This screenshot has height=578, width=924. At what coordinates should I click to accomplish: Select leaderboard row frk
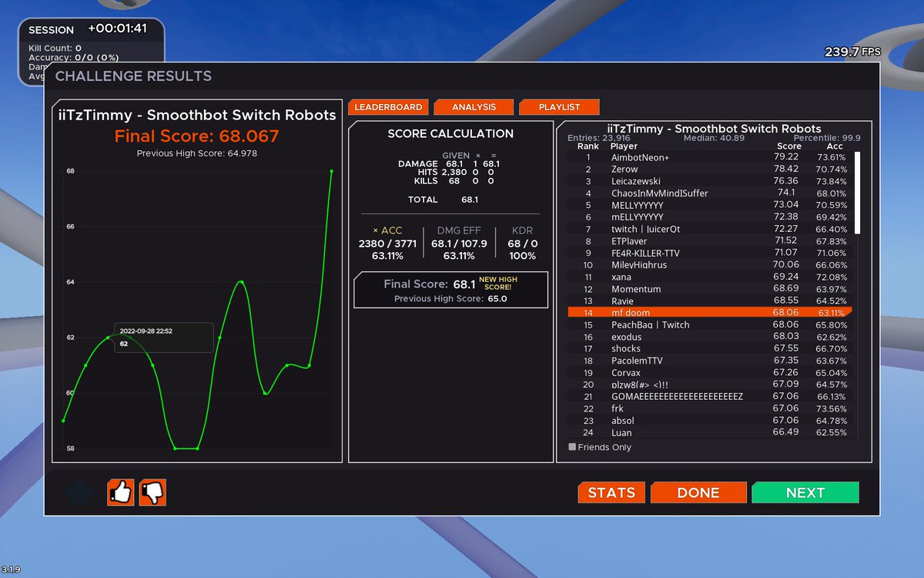coord(711,408)
